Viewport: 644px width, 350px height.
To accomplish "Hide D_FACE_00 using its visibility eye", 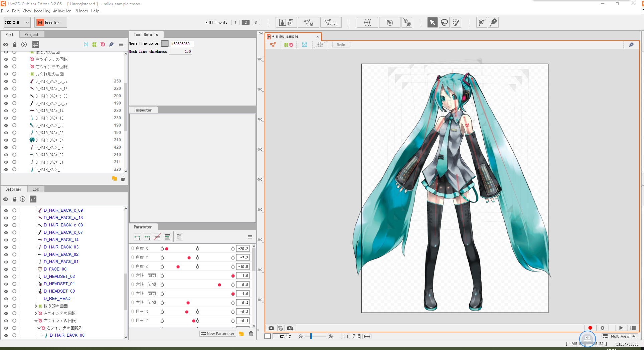I will point(6,269).
